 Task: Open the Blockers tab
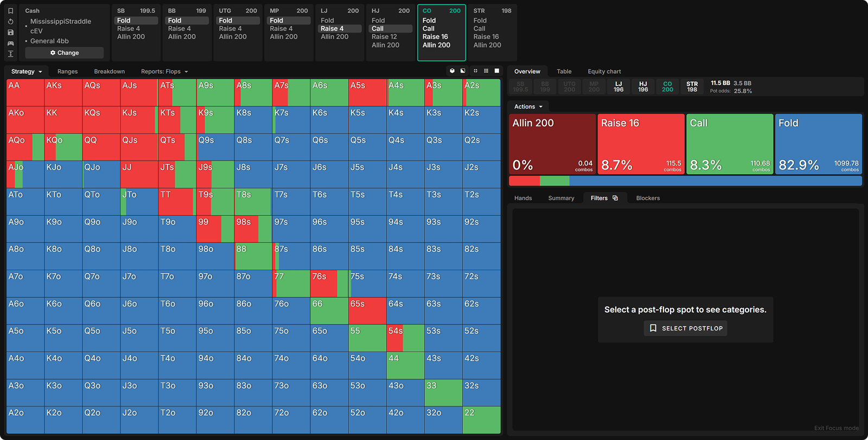(648, 198)
